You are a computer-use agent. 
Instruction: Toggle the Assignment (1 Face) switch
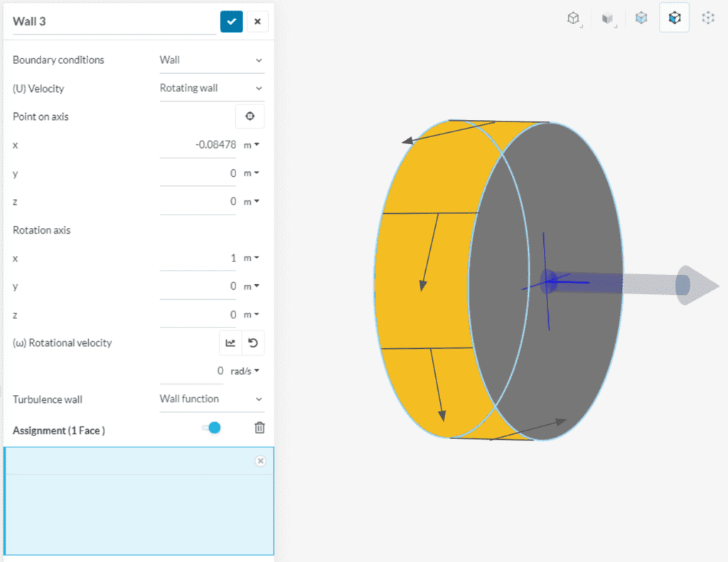point(211,427)
